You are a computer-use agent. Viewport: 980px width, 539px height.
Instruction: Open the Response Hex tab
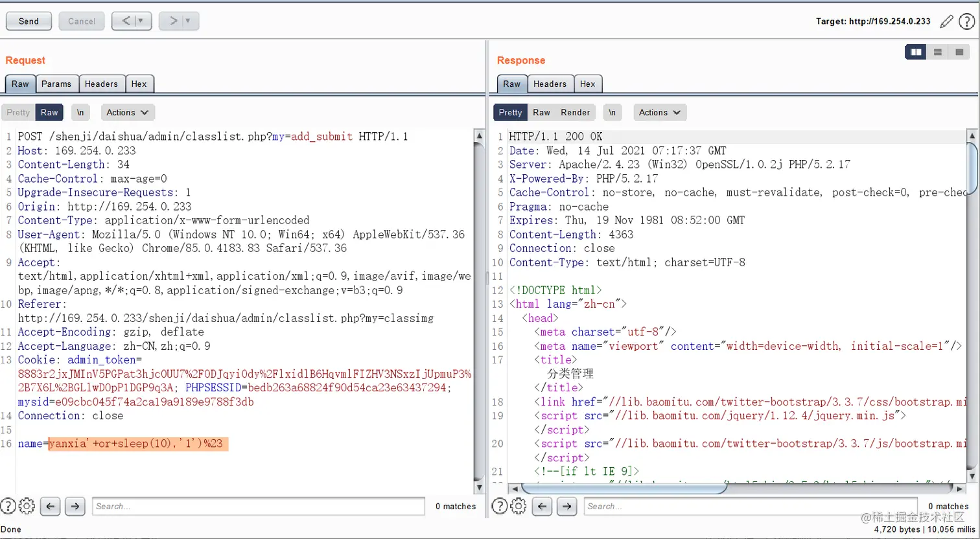point(588,84)
